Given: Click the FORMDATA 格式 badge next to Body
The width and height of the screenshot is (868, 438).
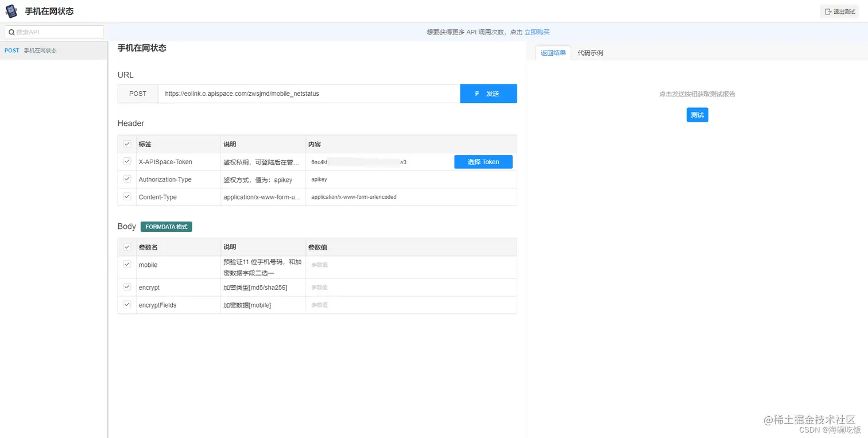Looking at the screenshot, I should pos(166,226).
